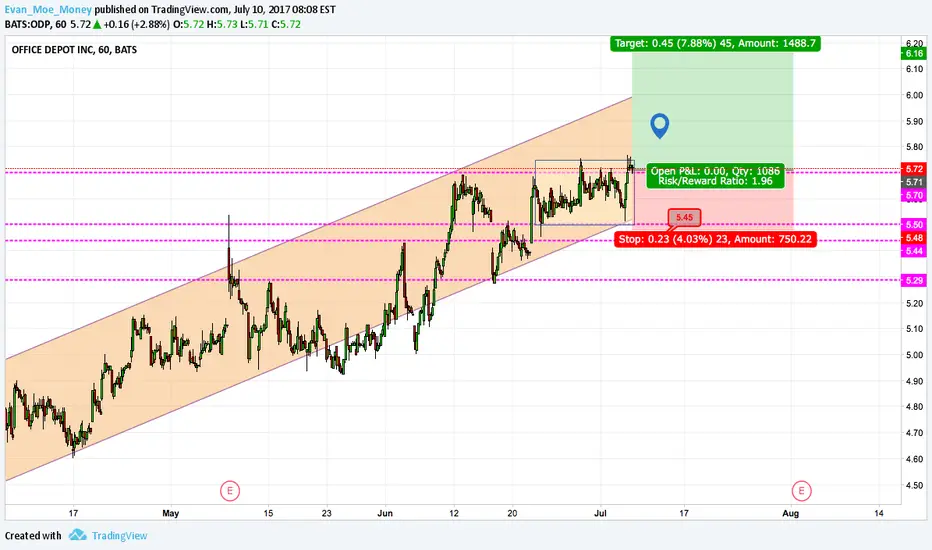Image resolution: width=932 pixels, height=550 pixels.
Task: Click the green 6.16 price axis label
Action: click(914, 54)
